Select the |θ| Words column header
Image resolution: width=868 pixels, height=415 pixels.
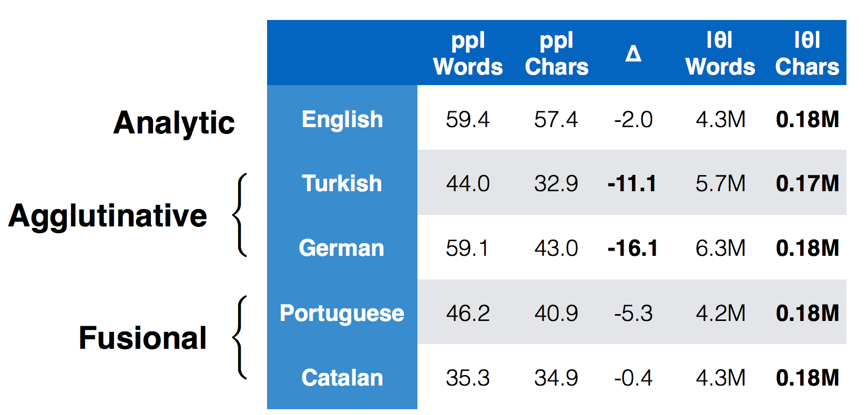pyautogui.click(x=720, y=54)
